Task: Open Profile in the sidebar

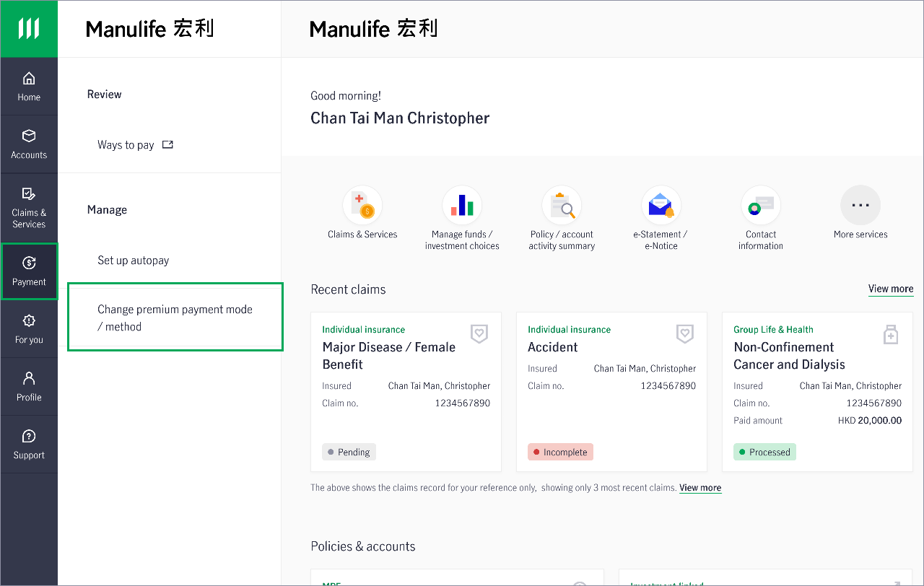Action: click(x=29, y=387)
